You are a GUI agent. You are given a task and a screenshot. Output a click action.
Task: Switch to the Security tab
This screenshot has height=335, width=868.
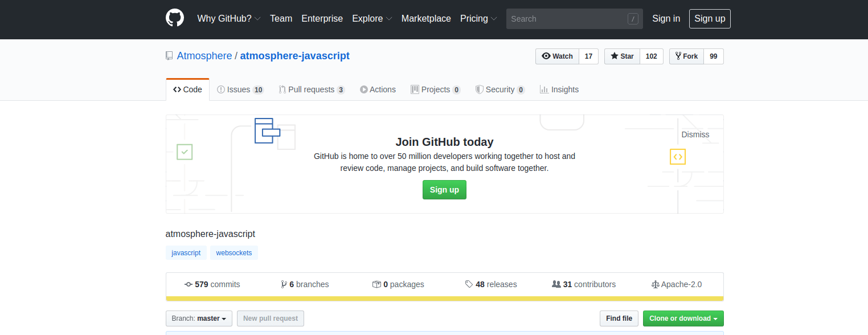pos(499,89)
